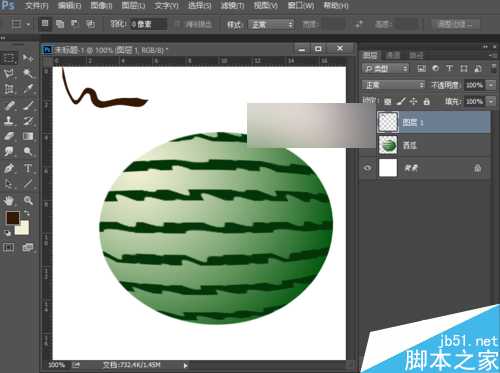Select the Gradient tool
The image size is (500, 373).
pos(28,136)
